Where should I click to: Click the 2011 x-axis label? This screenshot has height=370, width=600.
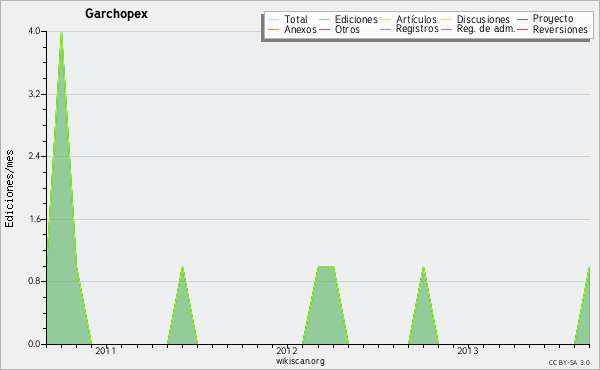pos(105,350)
